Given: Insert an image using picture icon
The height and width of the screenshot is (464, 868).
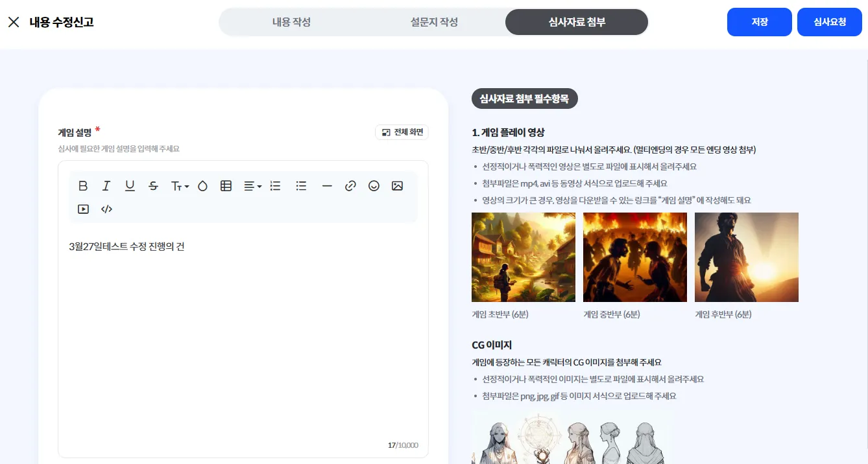Looking at the screenshot, I should coord(397,186).
